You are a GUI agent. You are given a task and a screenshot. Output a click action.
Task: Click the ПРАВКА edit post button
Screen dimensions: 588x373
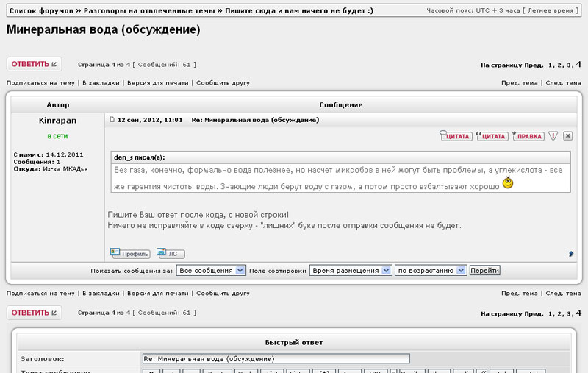point(528,136)
